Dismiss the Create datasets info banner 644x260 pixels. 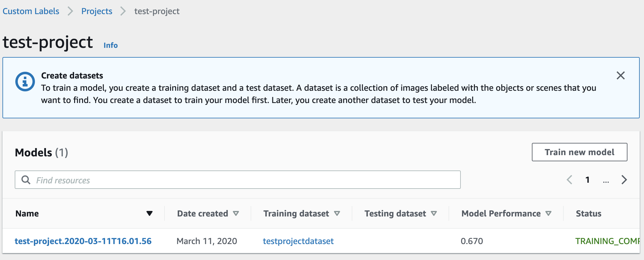click(620, 75)
